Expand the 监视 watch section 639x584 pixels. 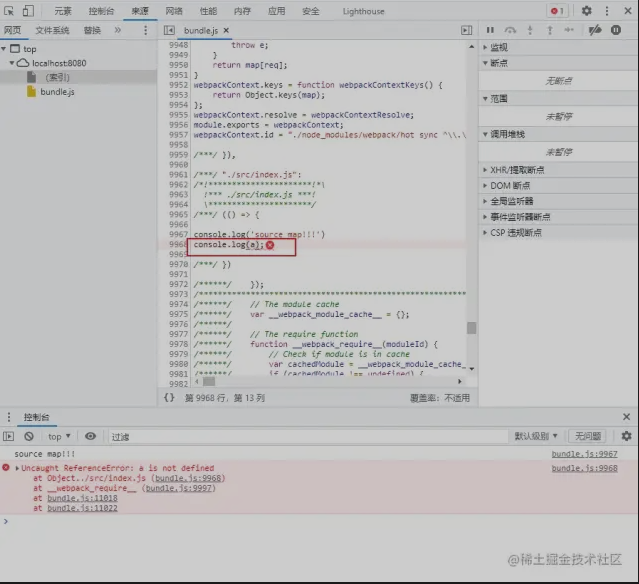point(485,47)
